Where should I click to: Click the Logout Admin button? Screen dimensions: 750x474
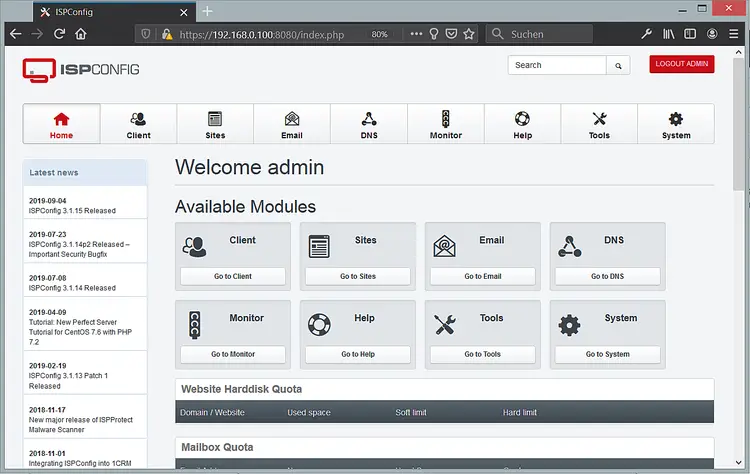coord(682,64)
